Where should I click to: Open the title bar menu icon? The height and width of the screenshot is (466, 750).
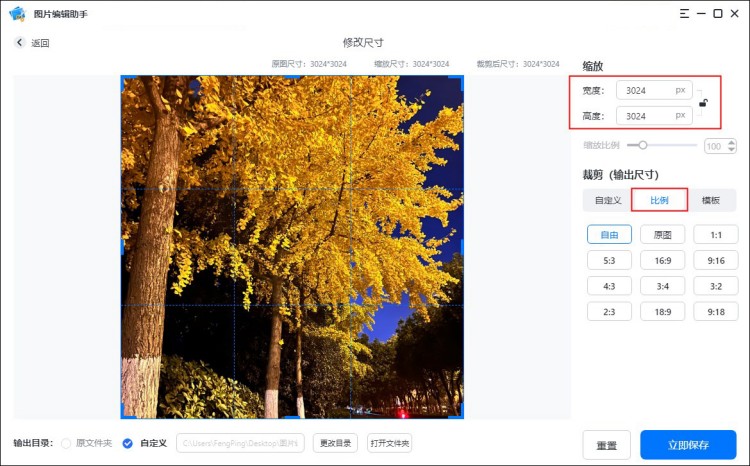[684, 13]
